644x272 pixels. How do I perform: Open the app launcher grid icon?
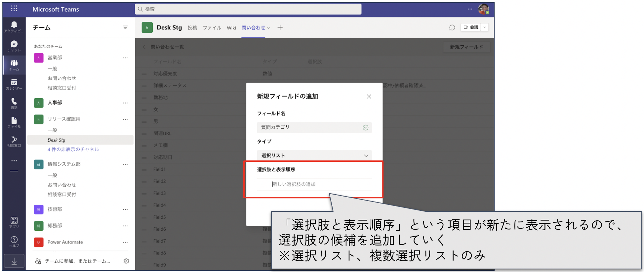(14, 9)
